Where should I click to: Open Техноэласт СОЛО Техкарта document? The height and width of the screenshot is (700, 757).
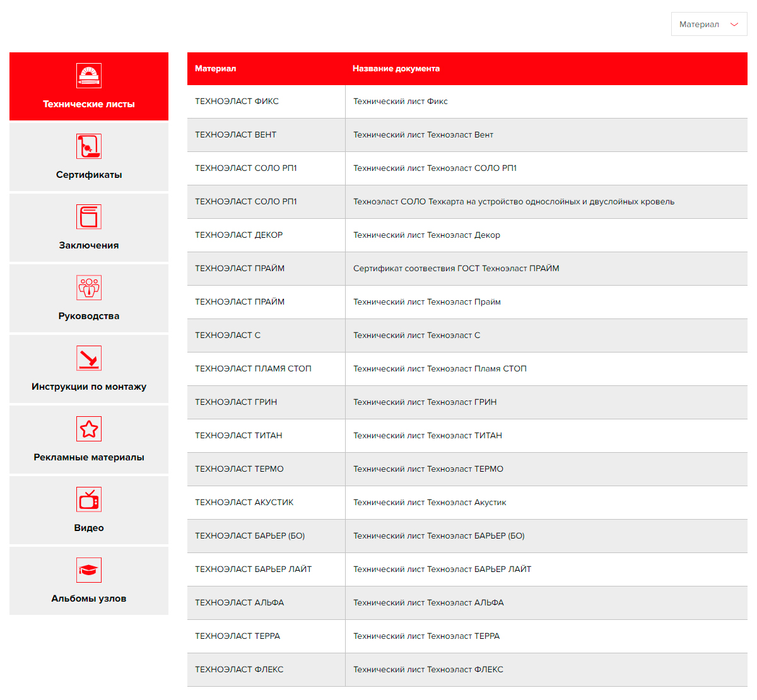[x=513, y=202]
